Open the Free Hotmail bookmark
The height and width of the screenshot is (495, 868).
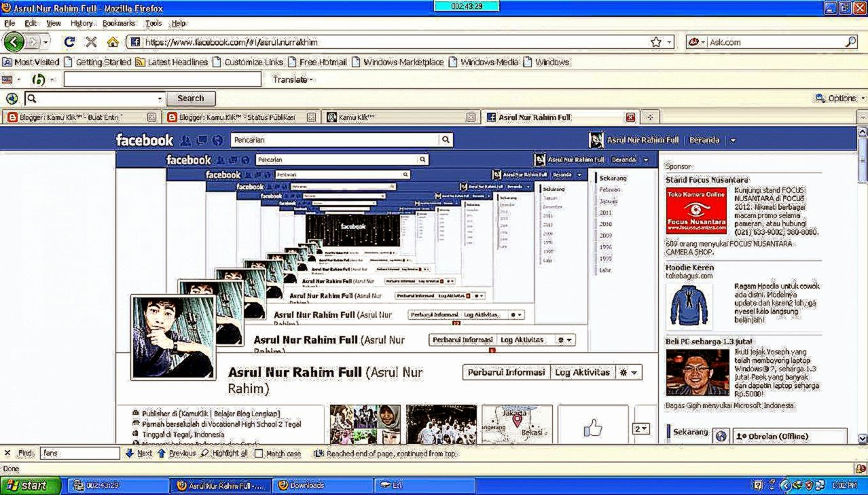[317, 62]
